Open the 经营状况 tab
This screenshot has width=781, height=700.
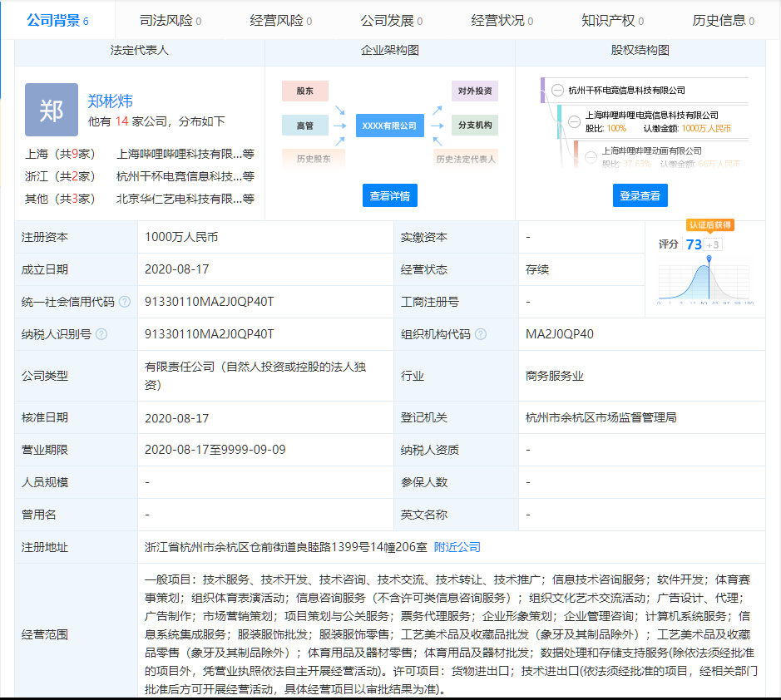[x=502, y=21]
